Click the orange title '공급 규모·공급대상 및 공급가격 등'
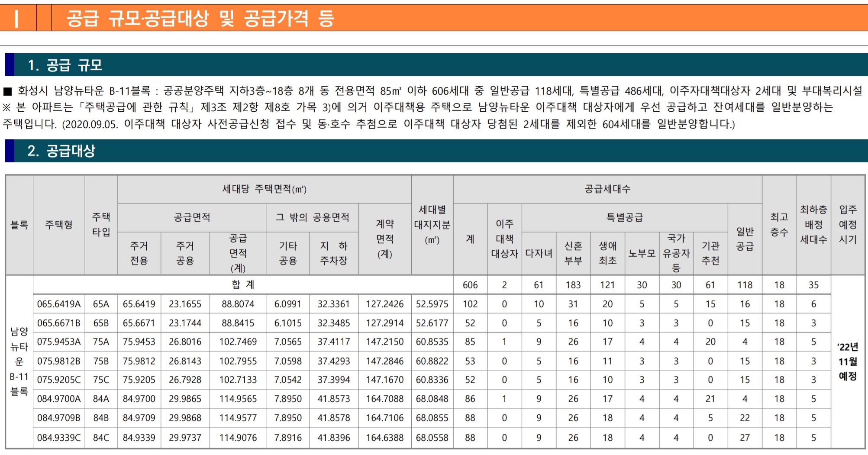 point(200,19)
